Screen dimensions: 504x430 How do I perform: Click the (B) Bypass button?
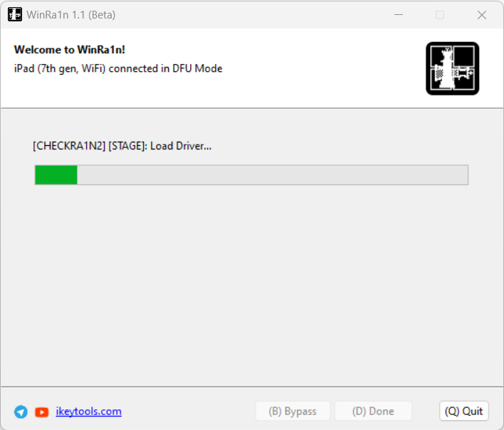[293, 411]
